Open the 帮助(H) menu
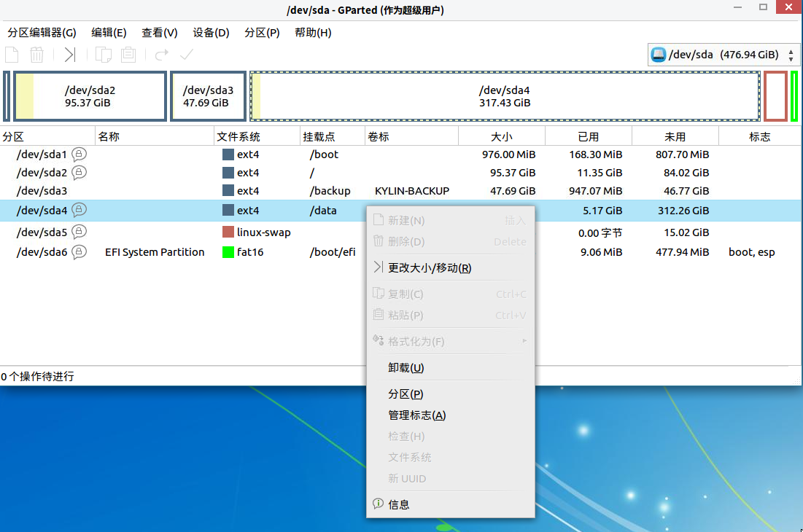Image resolution: width=803 pixels, height=532 pixels. [x=313, y=33]
